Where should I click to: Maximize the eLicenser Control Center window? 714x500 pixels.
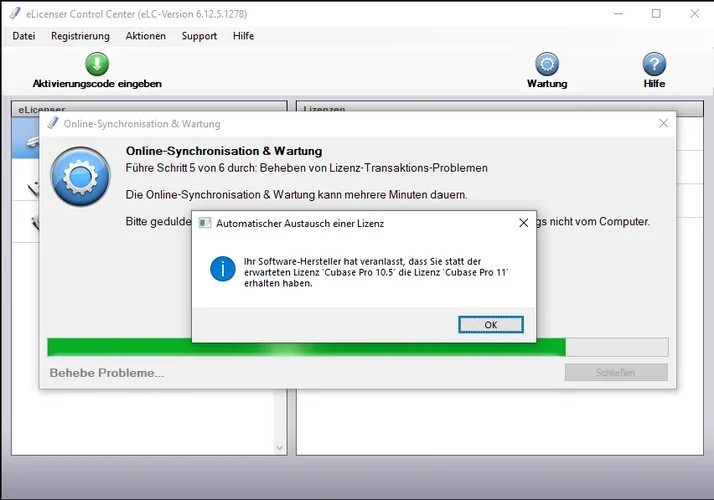[656, 14]
